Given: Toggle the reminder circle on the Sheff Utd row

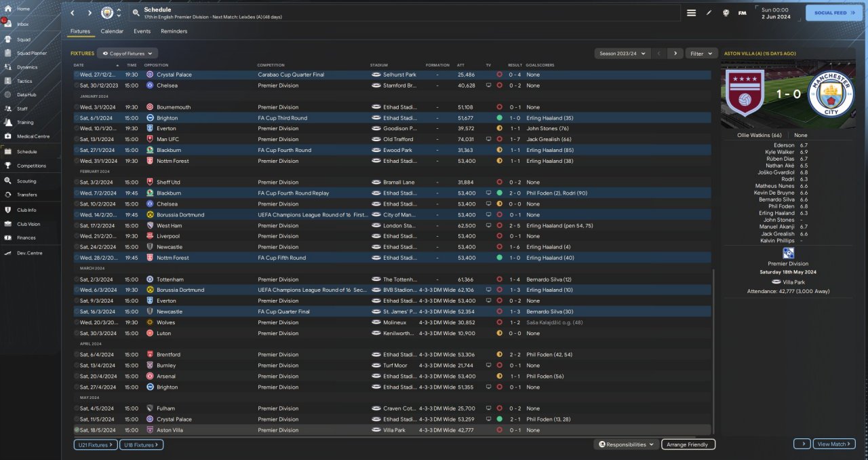Looking at the screenshot, I should [77, 183].
